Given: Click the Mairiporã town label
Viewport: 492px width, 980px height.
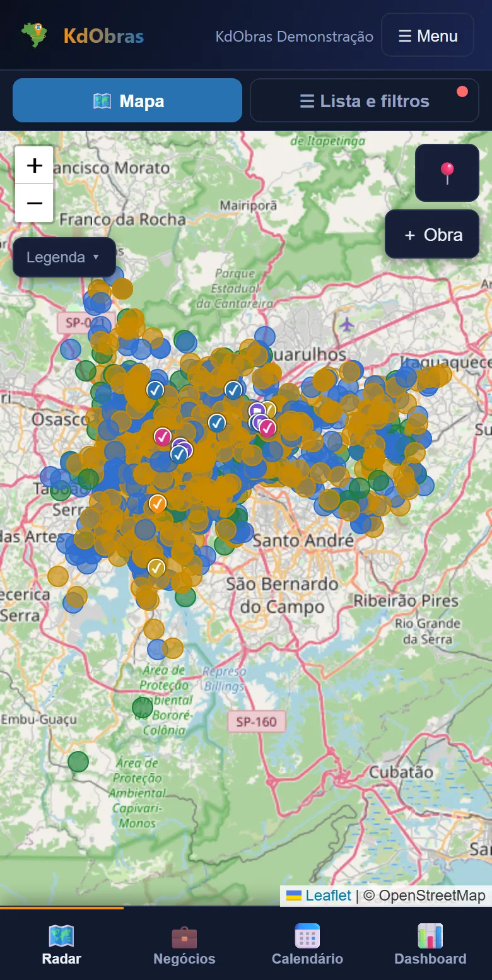Looking at the screenshot, I should (248, 206).
